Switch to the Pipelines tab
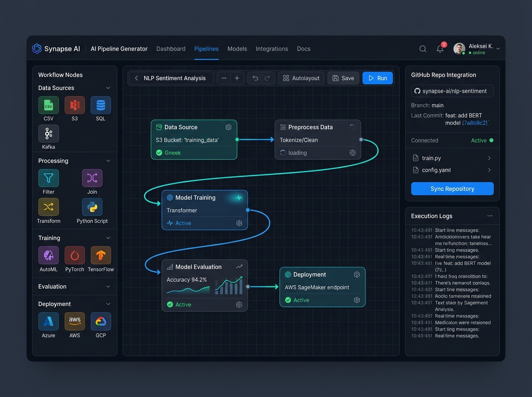 [x=207, y=49]
